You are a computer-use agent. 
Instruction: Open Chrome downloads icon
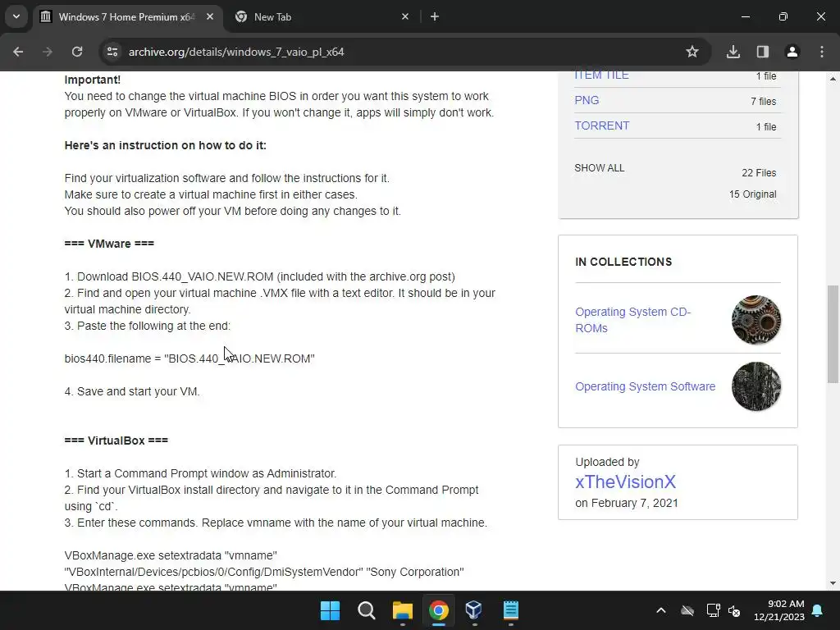pyautogui.click(x=733, y=52)
